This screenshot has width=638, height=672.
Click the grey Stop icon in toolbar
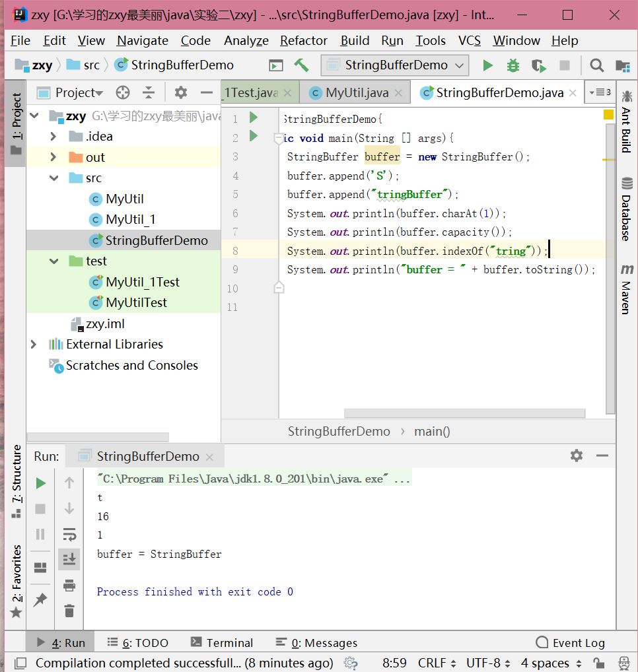click(565, 65)
